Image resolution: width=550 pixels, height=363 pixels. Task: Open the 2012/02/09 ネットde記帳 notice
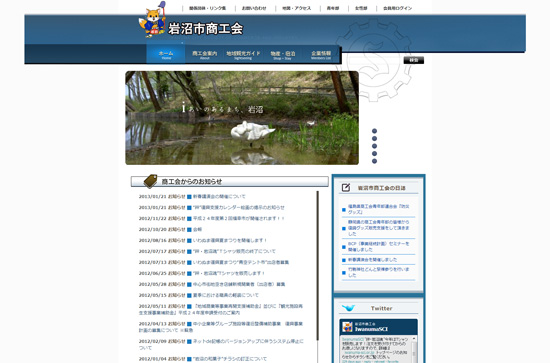click(x=221, y=344)
